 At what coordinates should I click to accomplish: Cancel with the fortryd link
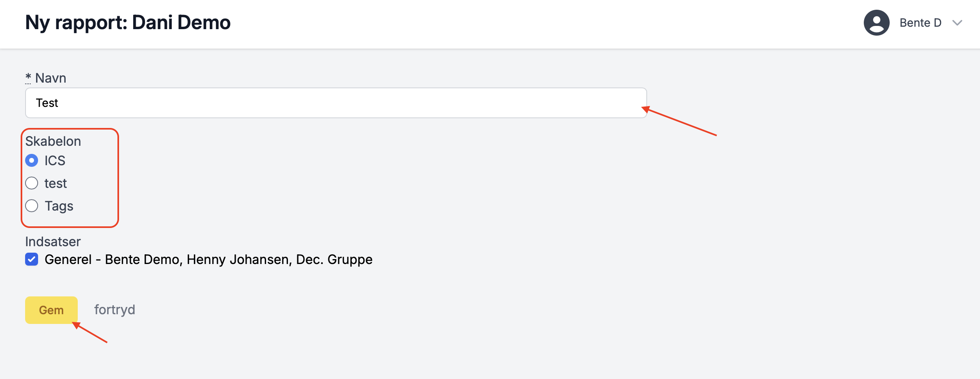[x=115, y=310]
